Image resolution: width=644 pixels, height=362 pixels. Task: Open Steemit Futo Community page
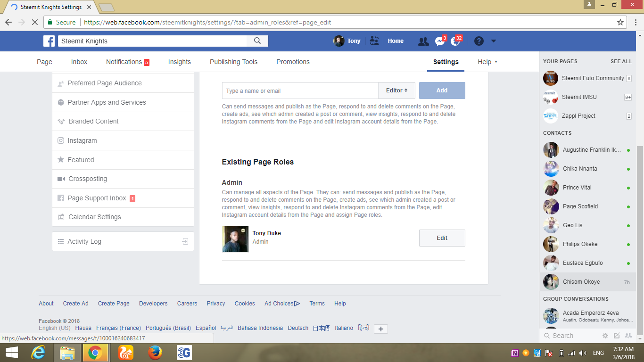pyautogui.click(x=587, y=78)
